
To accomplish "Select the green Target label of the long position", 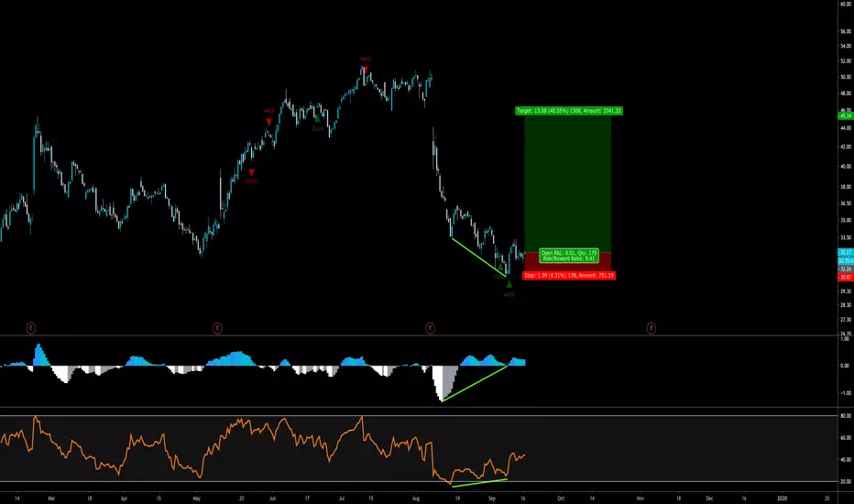I will point(569,111).
